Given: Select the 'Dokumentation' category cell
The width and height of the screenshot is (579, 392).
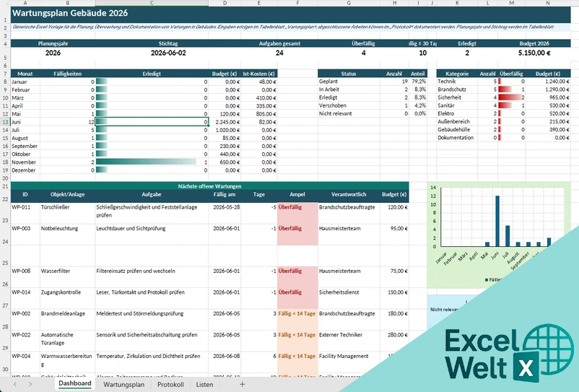Looking at the screenshot, I should [457, 138].
